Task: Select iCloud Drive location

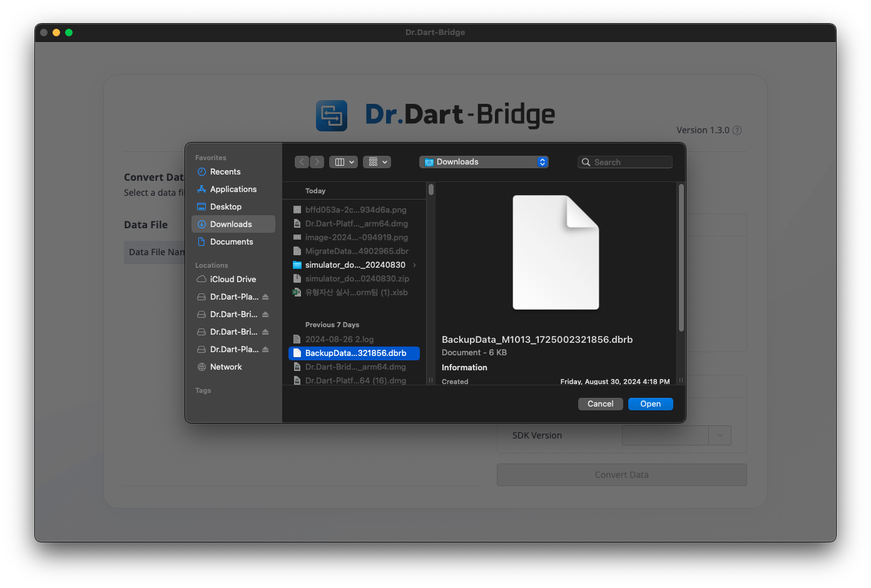Action: [232, 280]
